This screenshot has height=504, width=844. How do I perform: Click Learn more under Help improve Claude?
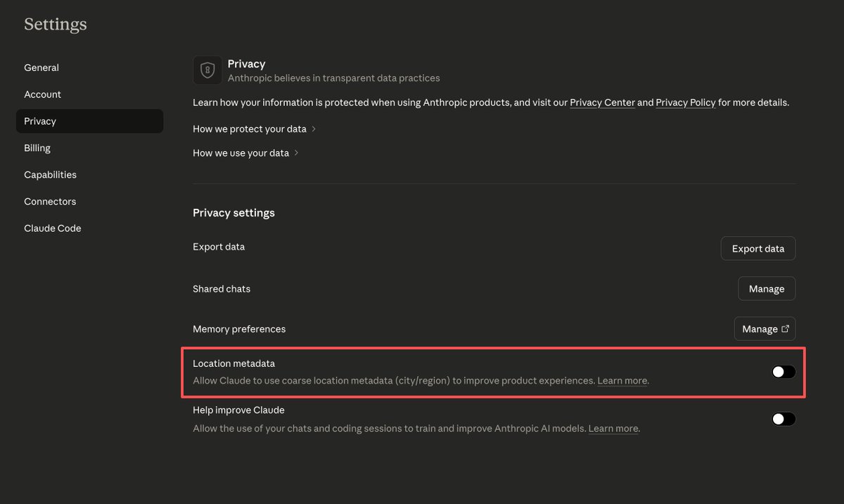point(614,428)
